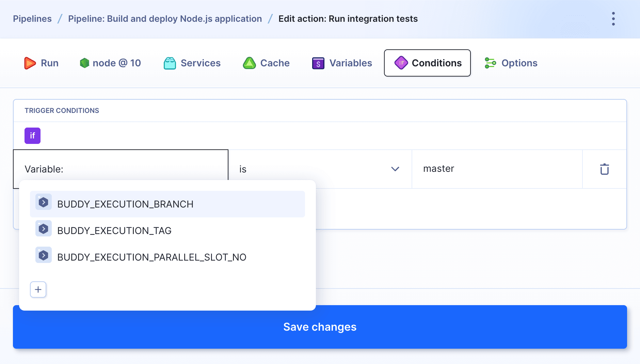This screenshot has width=640, height=364.
Task: Click the purple Variables dollar icon
Action: [318, 63]
